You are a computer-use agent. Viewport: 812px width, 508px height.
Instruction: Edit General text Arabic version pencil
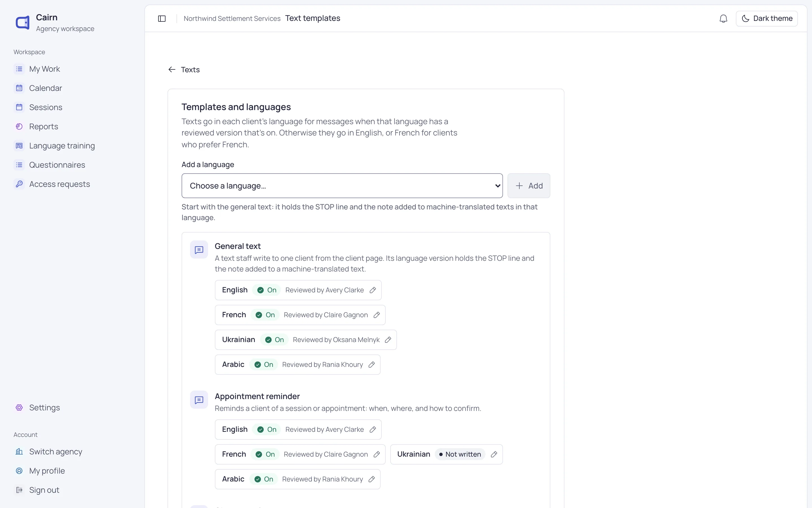click(x=371, y=365)
